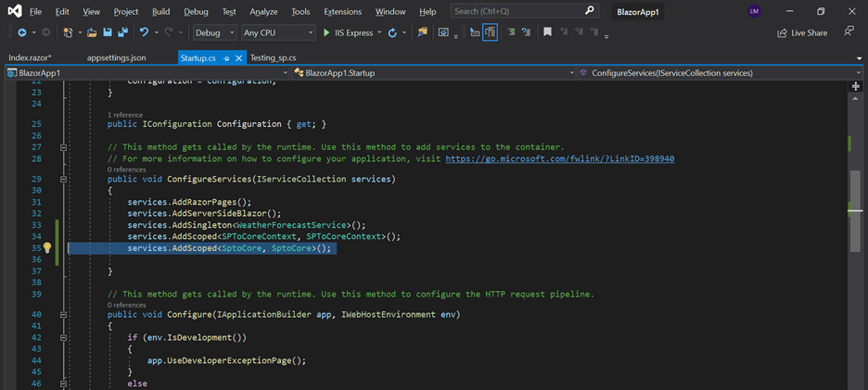Click the lightbulb quick actions icon
The height and width of the screenshot is (390, 868).
click(x=47, y=248)
